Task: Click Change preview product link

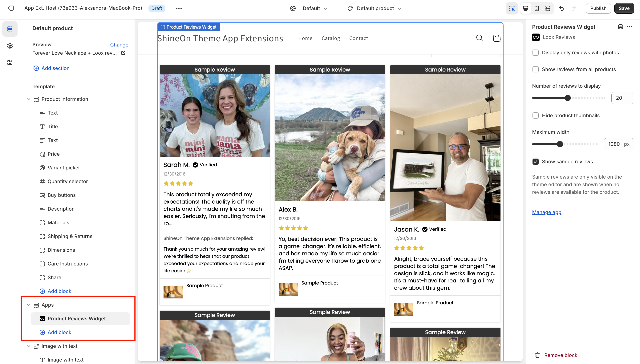Action: pos(119,45)
